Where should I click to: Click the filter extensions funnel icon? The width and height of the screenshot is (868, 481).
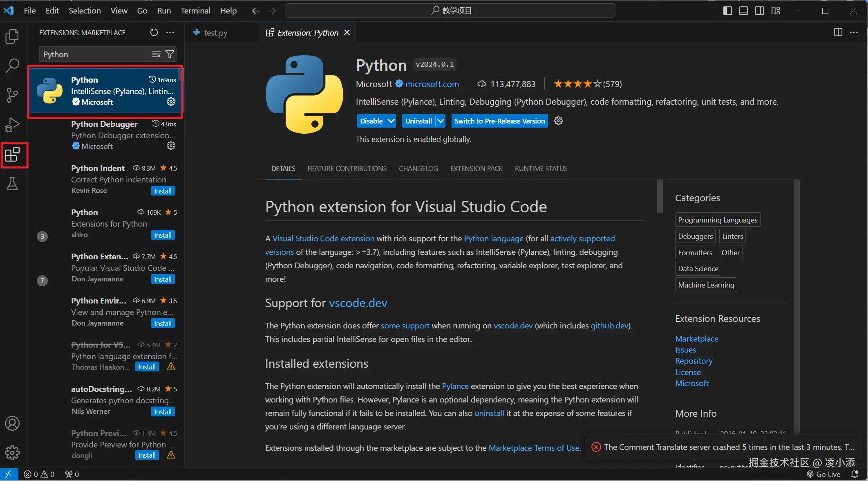click(170, 54)
